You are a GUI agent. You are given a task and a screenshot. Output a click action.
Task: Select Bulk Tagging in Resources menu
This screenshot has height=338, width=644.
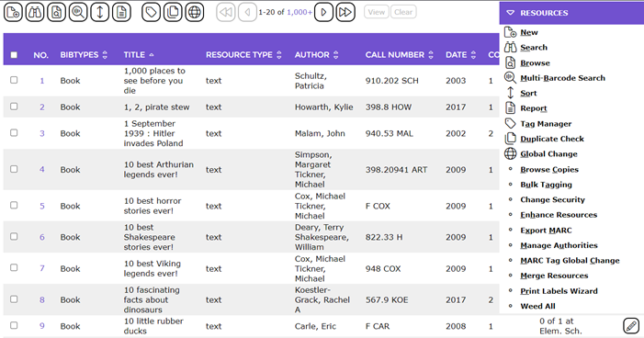tap(546, 185)
